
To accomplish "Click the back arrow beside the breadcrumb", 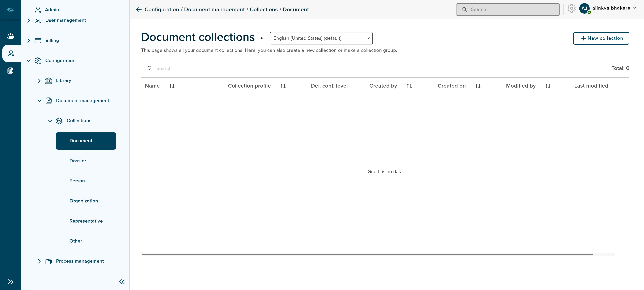I will 139,9.
